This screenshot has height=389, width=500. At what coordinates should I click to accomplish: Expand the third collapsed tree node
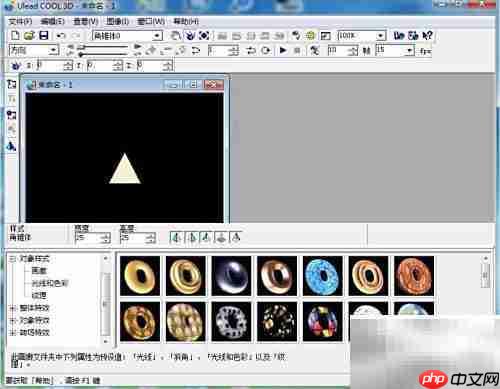click(x=13, y=332)
